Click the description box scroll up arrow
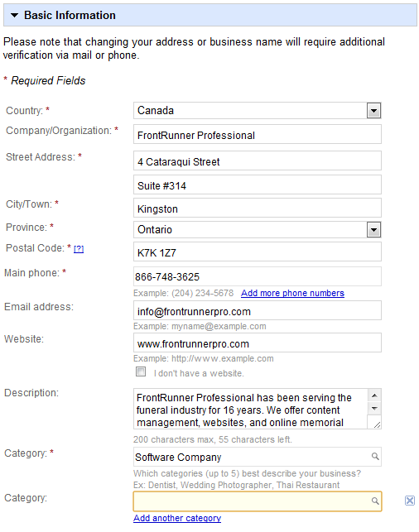This screenshot has width=419, height=532. point(374,395)
